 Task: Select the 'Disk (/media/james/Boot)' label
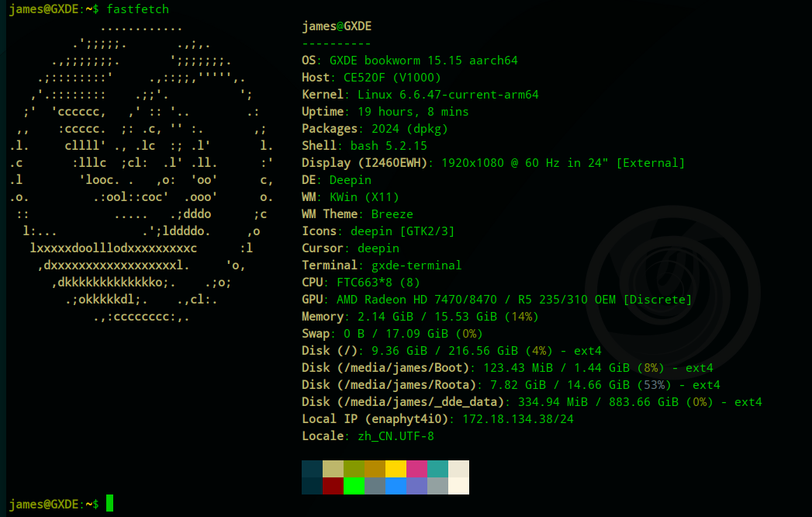click(x=385, y=369)
